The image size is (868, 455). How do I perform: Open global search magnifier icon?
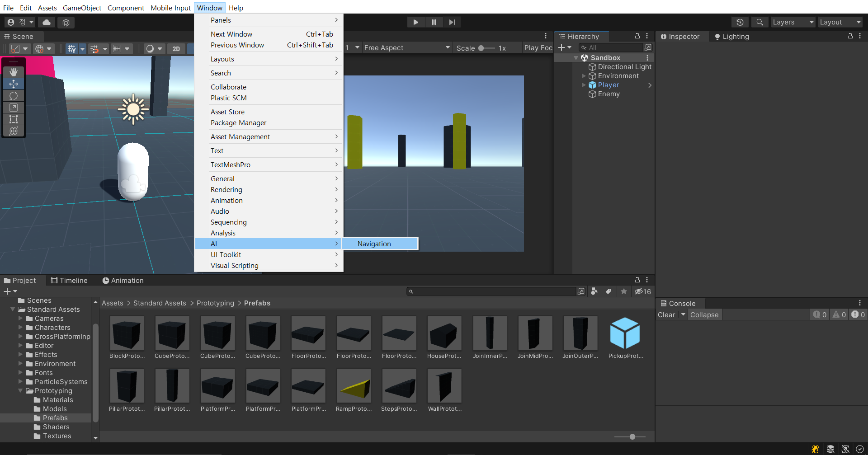point(759,22)
